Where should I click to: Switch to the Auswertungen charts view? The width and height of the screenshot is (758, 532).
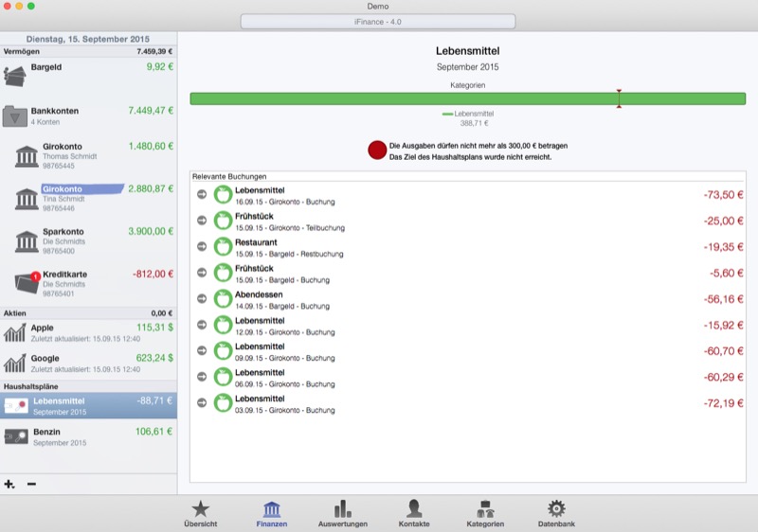pyautogui.click(x=342, y=512)
